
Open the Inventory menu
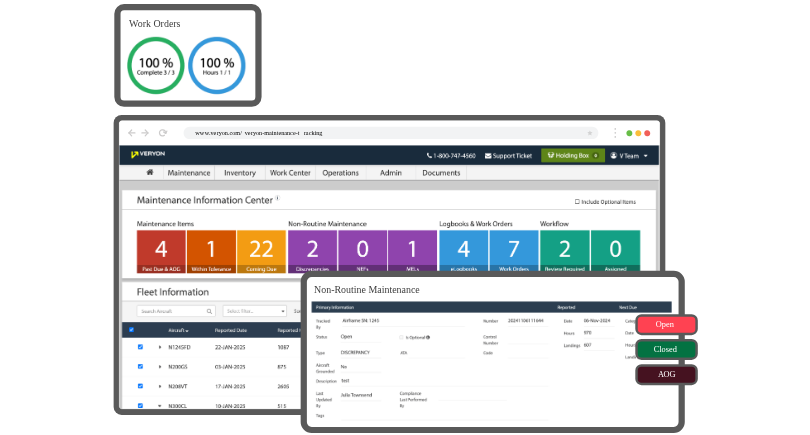click(x=240, y=173)
